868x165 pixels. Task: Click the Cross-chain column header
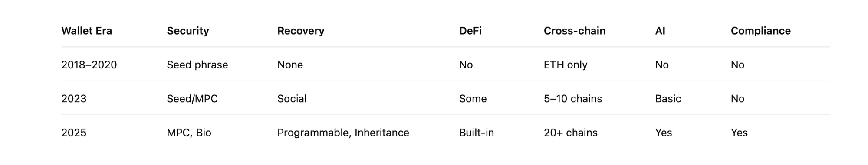point(575,31)
